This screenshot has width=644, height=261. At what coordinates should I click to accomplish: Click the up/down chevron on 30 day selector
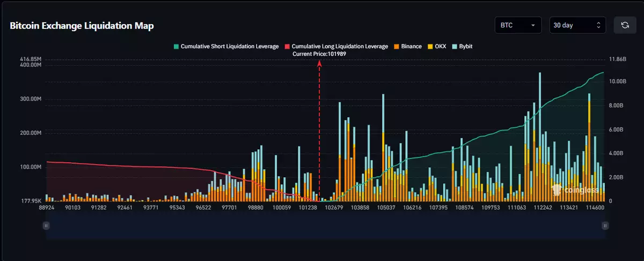598,25
